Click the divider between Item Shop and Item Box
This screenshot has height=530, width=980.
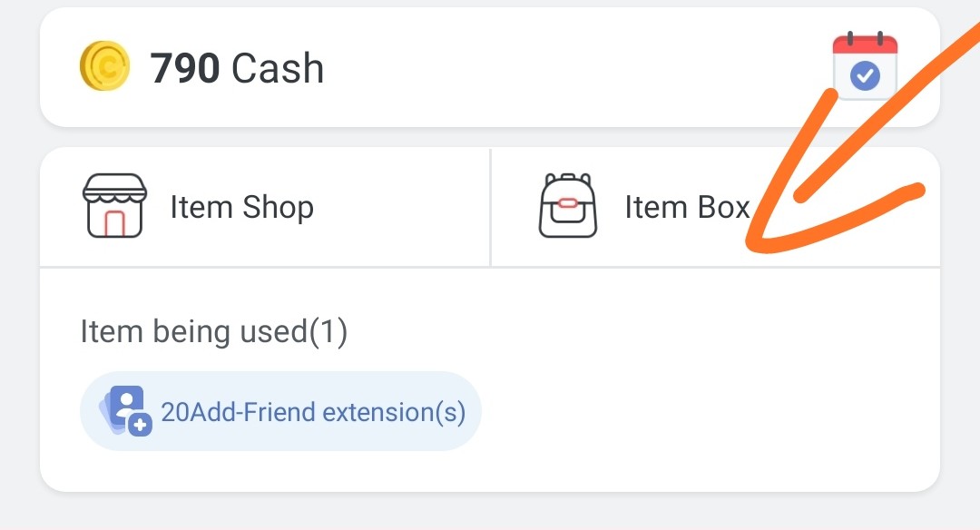pyautogui.click(x=490, y=207)
